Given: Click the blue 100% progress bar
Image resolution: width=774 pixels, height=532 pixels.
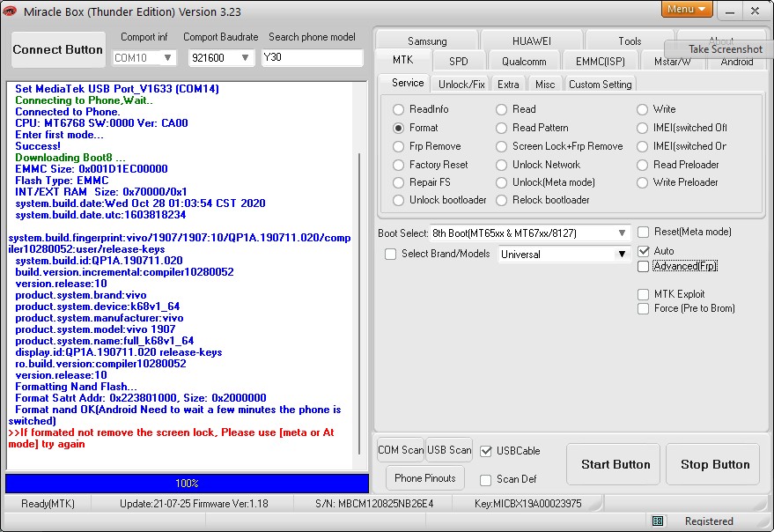Looking at the screenshot, I should pyautogui.click(x=187, y=484).
